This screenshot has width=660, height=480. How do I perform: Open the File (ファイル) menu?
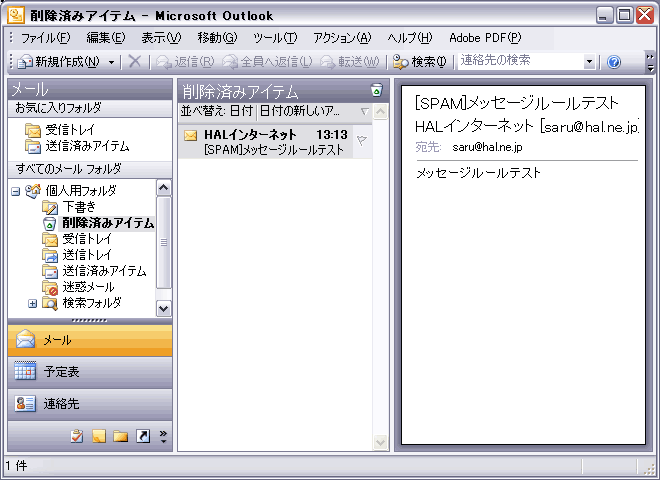(x=45, y=38)
